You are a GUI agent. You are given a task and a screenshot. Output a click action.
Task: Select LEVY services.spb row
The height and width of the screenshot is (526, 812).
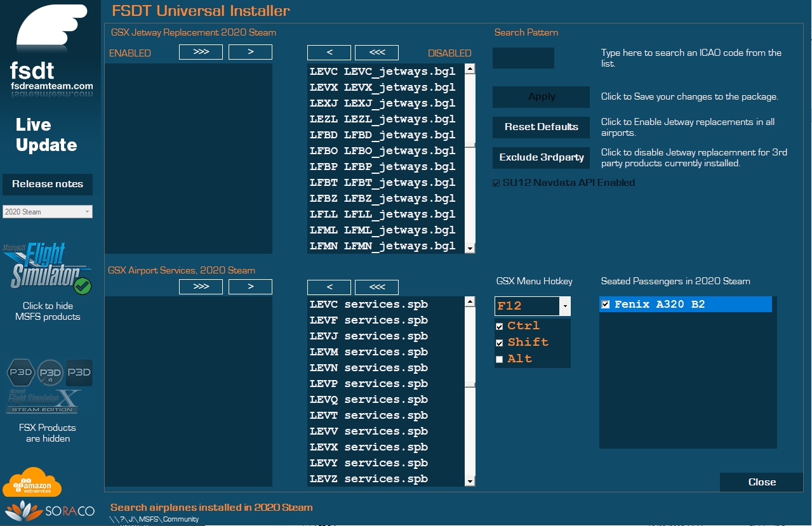[386, 463]
